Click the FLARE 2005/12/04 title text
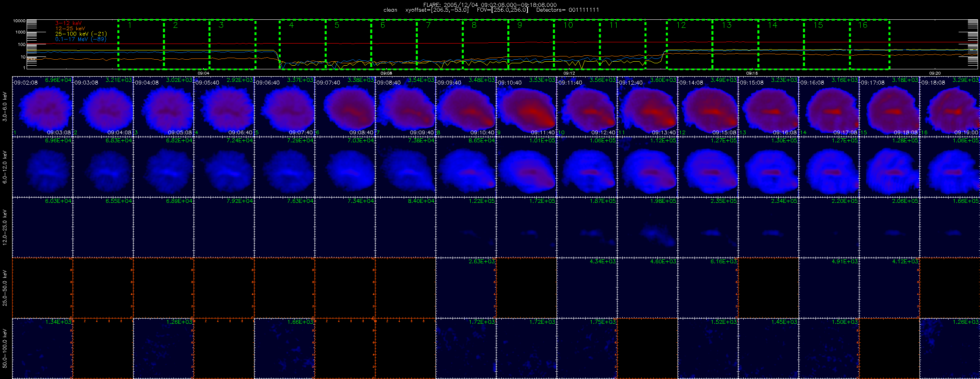 click(490, 5)
